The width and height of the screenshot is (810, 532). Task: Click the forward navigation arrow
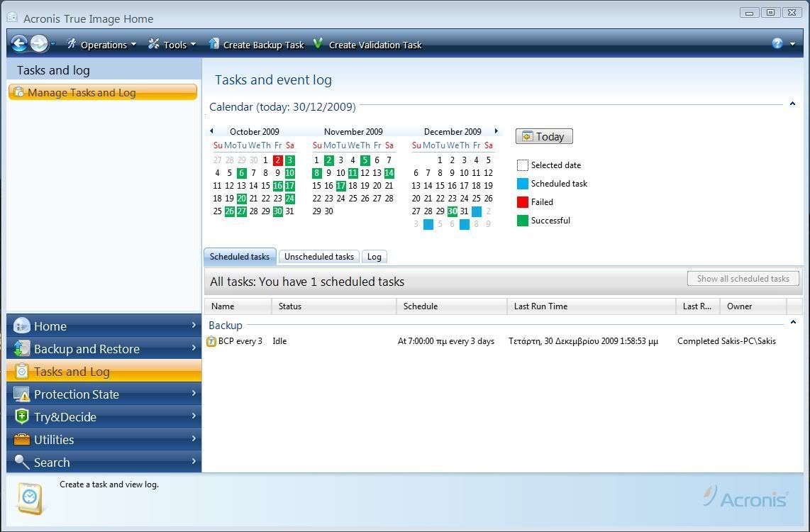(x=38, y=44)
